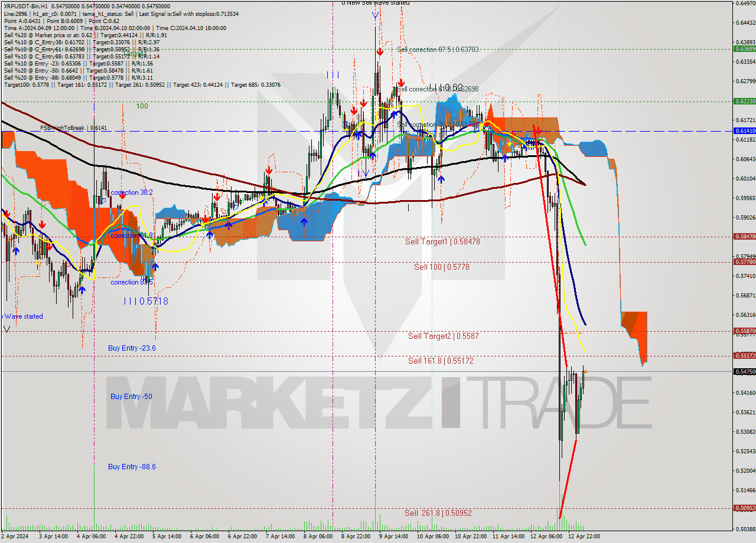Click the red 0.58478 price tag
Screen dimensions: 756x543
[744, 236]
